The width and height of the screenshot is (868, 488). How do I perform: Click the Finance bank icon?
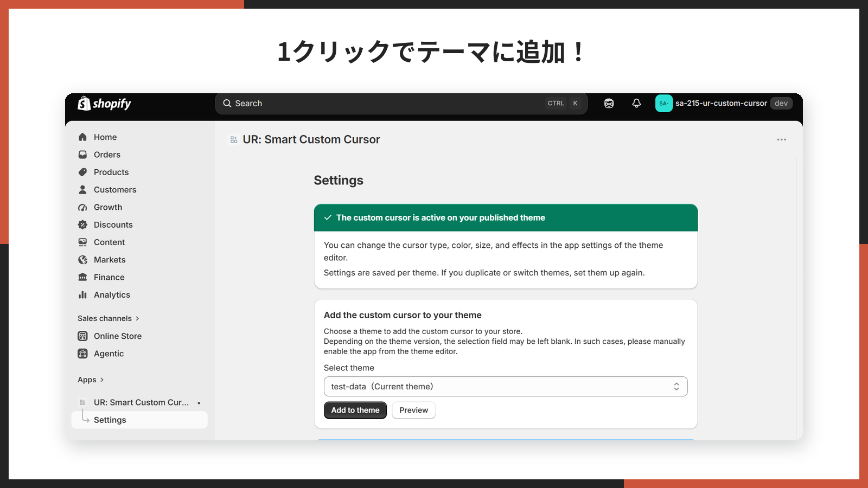point(82,277)
